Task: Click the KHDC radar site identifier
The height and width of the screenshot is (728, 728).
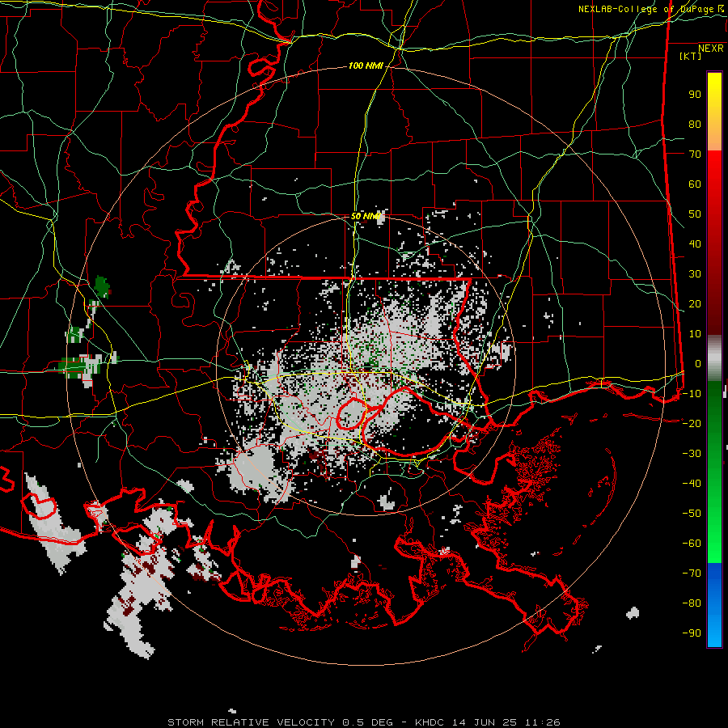Action: coord(431,722)
